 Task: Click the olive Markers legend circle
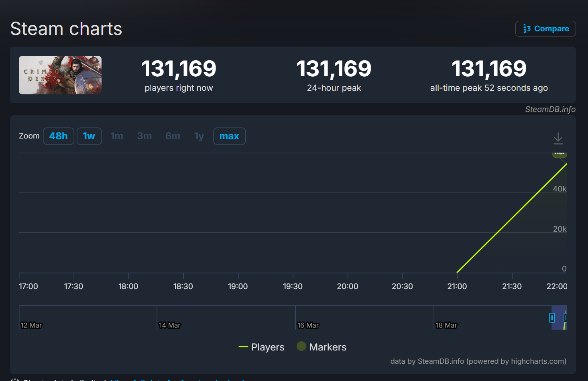301,346
